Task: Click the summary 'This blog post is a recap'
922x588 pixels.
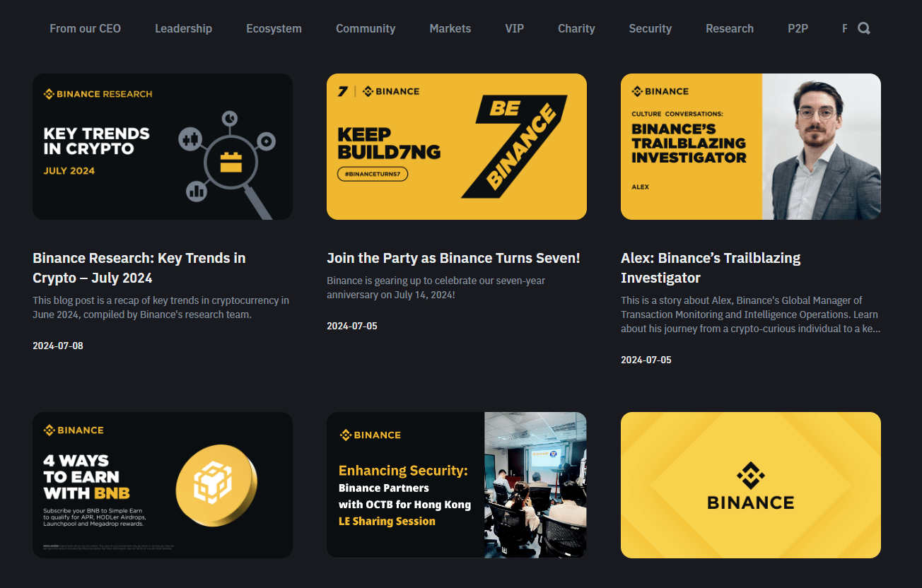Action: [161, 307]
